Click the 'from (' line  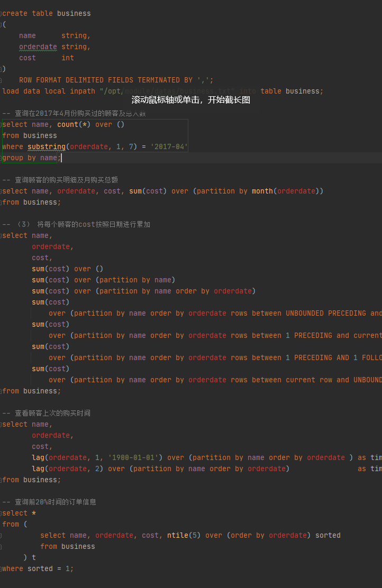[15, 524]
